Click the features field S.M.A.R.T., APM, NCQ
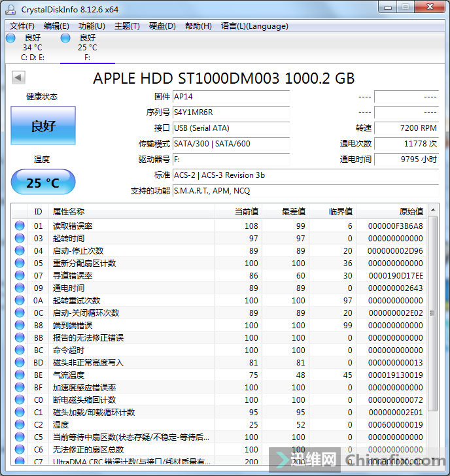Screen dimensions: 450x476 305,191
